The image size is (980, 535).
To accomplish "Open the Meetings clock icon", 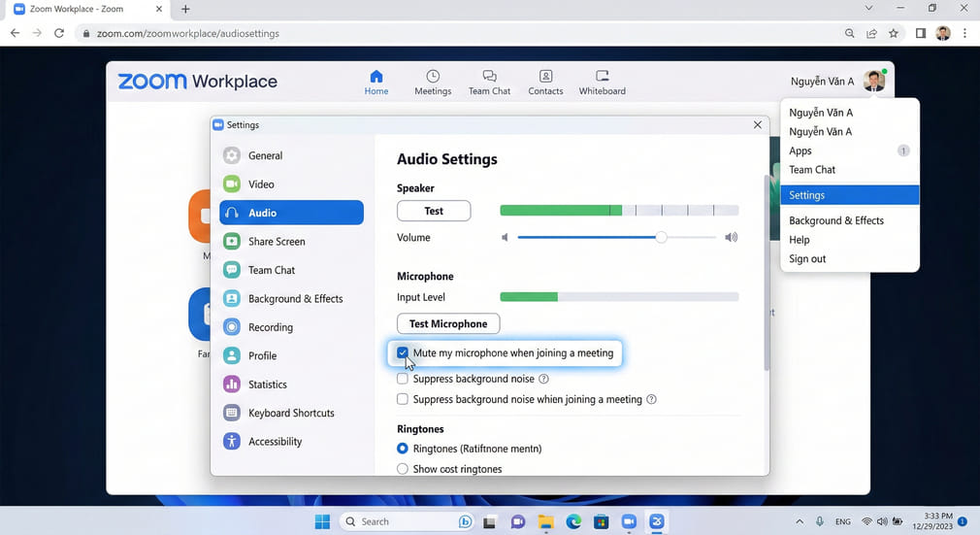I will click(x=433, y=77).
